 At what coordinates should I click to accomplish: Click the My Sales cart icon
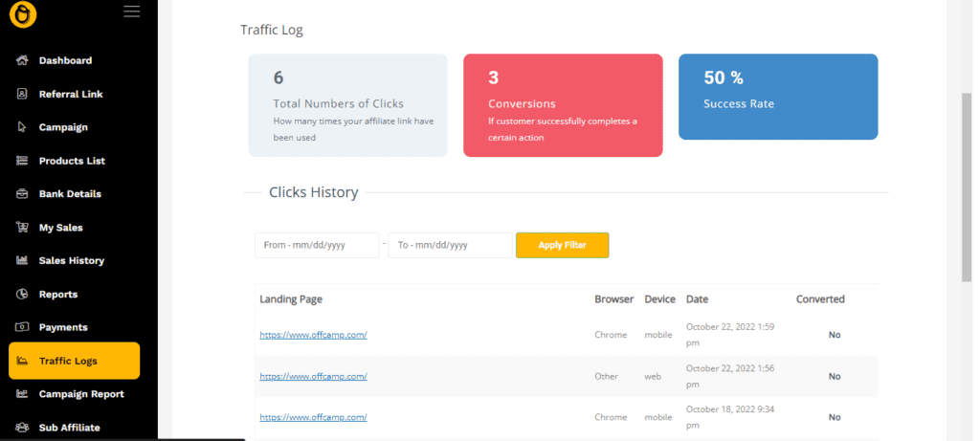(22, 228)
